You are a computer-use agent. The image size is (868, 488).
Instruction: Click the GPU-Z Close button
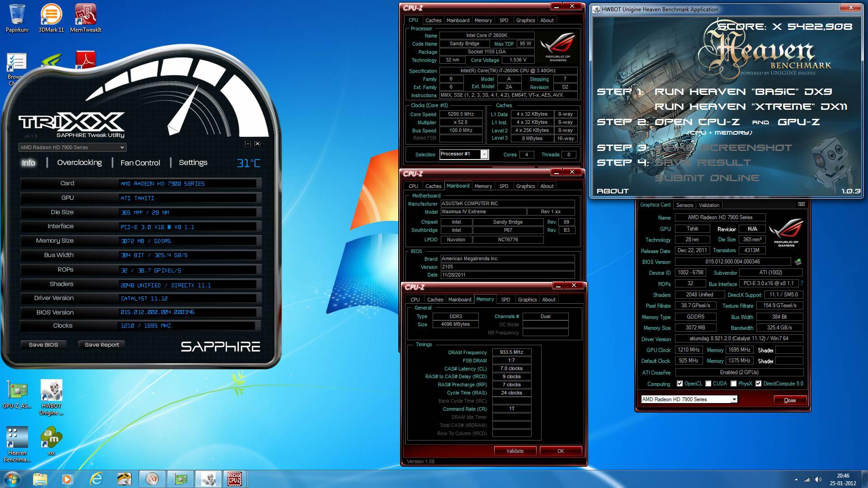click(789, 400)
